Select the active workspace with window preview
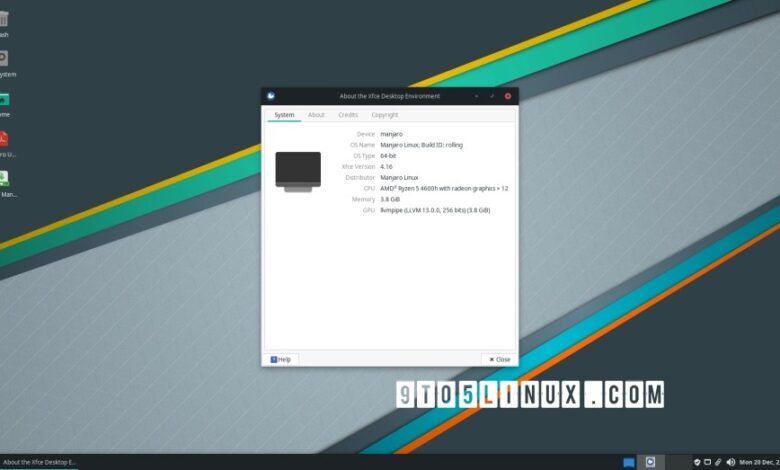 651,462
